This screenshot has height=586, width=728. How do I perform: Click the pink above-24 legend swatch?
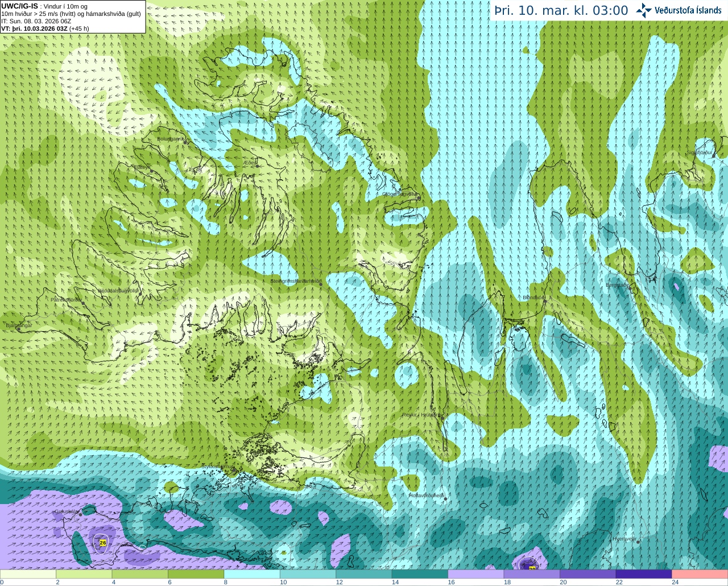(700, 574)
